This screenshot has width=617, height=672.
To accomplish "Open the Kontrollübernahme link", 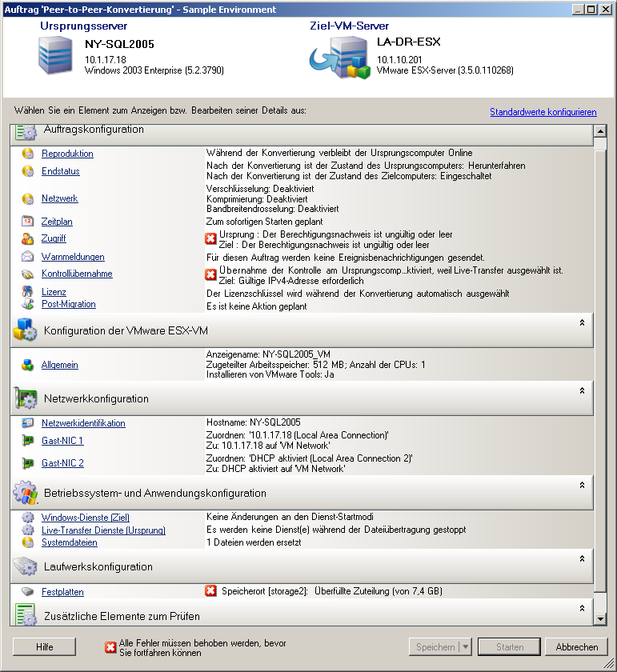I will (77, 274).
